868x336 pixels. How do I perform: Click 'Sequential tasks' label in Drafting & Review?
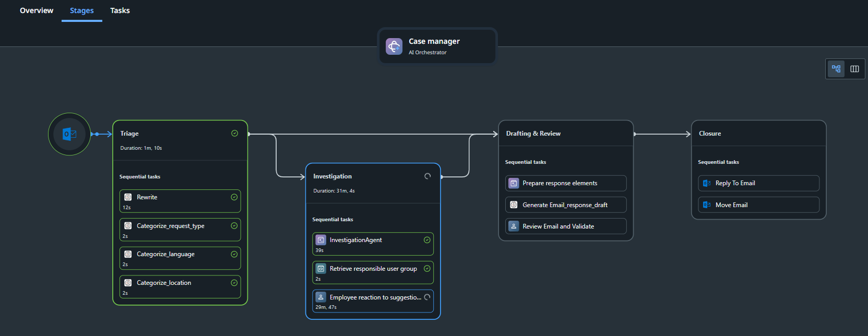(526, 162)
